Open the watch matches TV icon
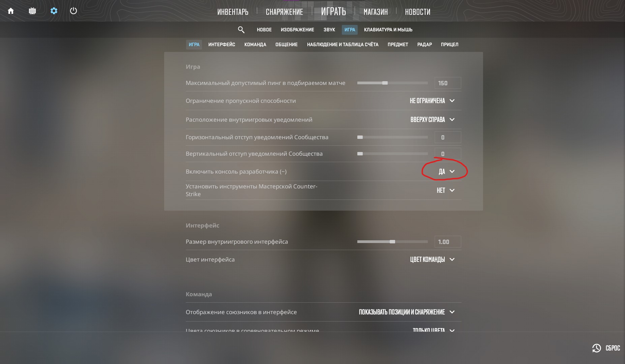The height and width of the screenshot is (364, 625). click(32, 11)
